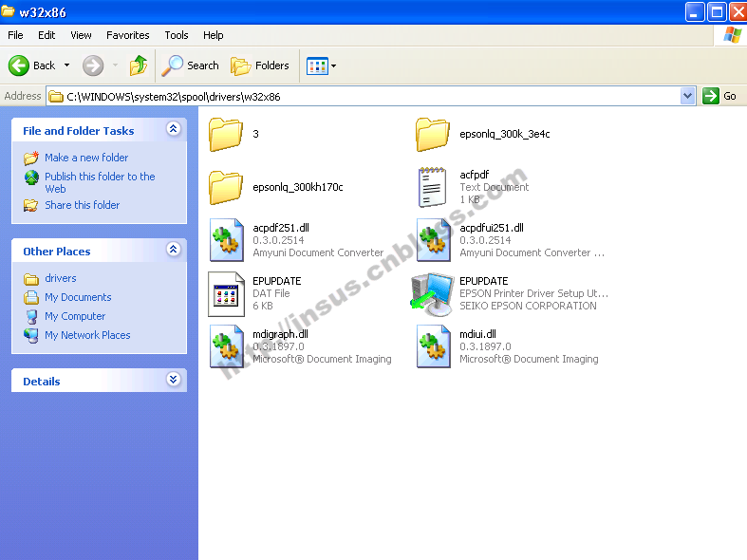The width and height of the screenshot is (747, 560).
Task: Select the epsonlq_300k_3e4c folder icon
Action: (433, 134)
